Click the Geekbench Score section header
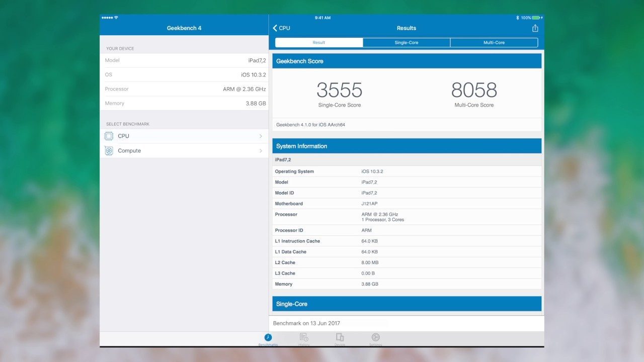644x362 pixels. pos(407,61)
